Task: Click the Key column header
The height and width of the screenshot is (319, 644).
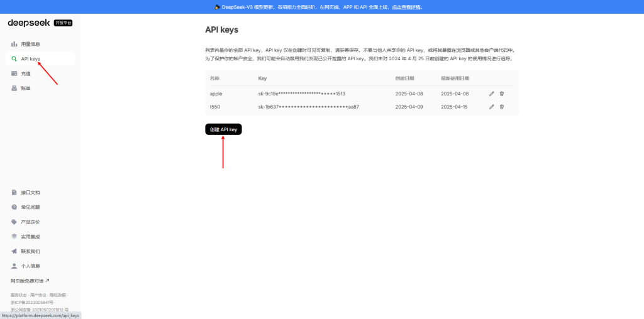Action: point(262,78)
